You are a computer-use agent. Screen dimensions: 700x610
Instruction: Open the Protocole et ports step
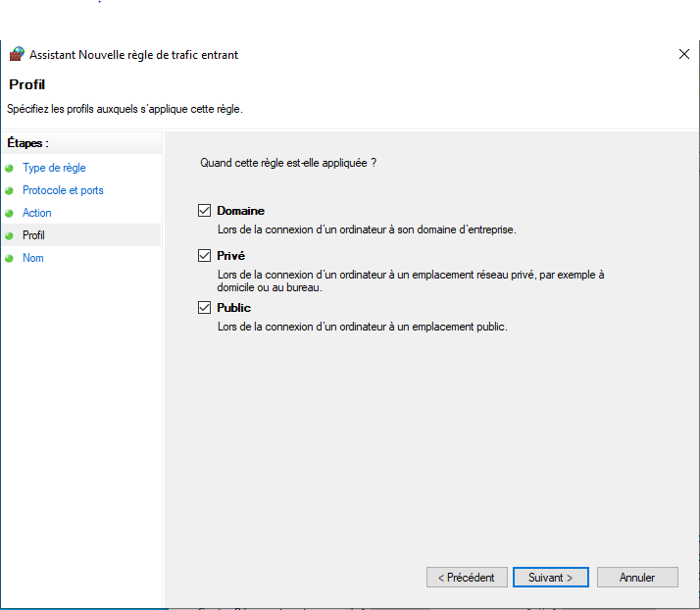pos(63,190)
